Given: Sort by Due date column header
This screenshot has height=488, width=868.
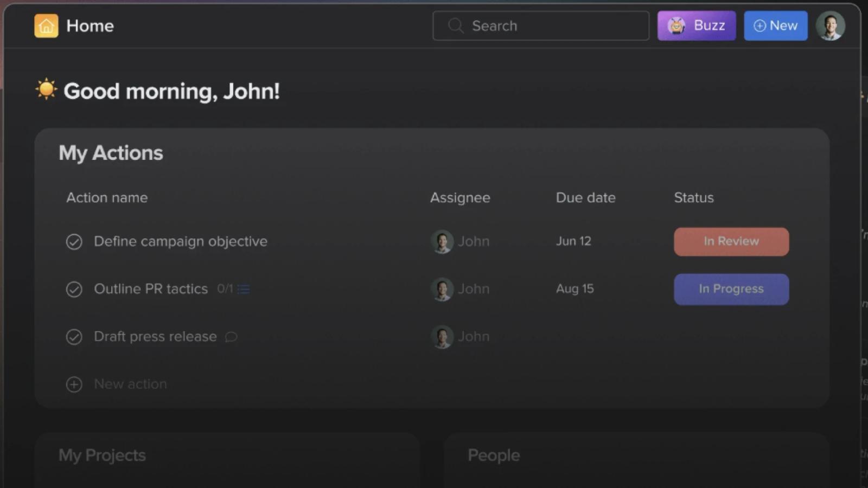Looking at the screenshot, I should 585,198.
